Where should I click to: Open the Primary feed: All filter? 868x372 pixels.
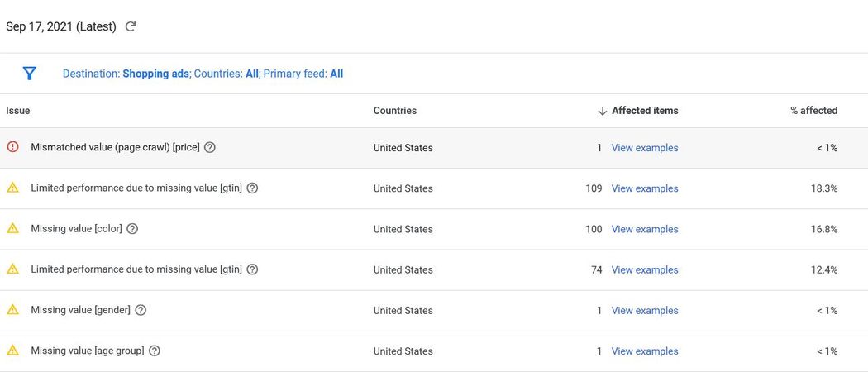point(303,74)
